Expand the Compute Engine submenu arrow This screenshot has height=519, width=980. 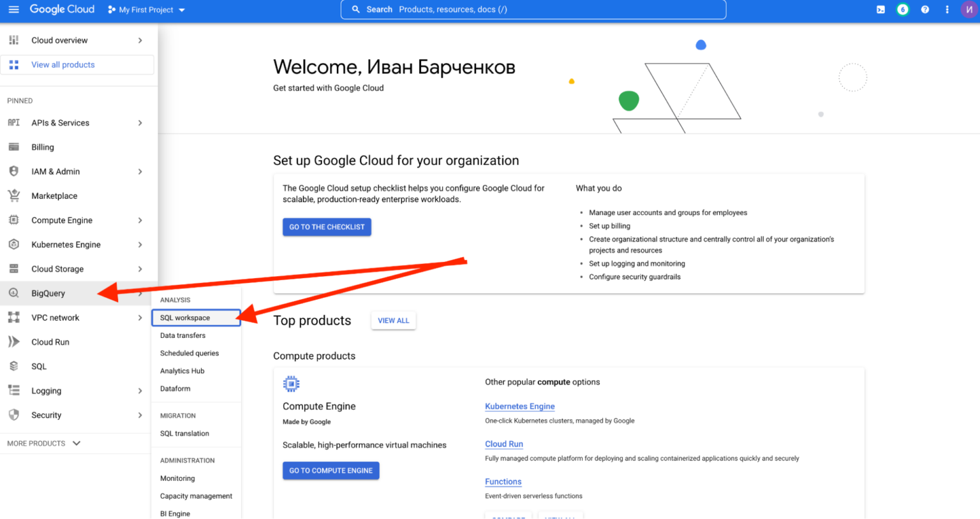point(140,220)
